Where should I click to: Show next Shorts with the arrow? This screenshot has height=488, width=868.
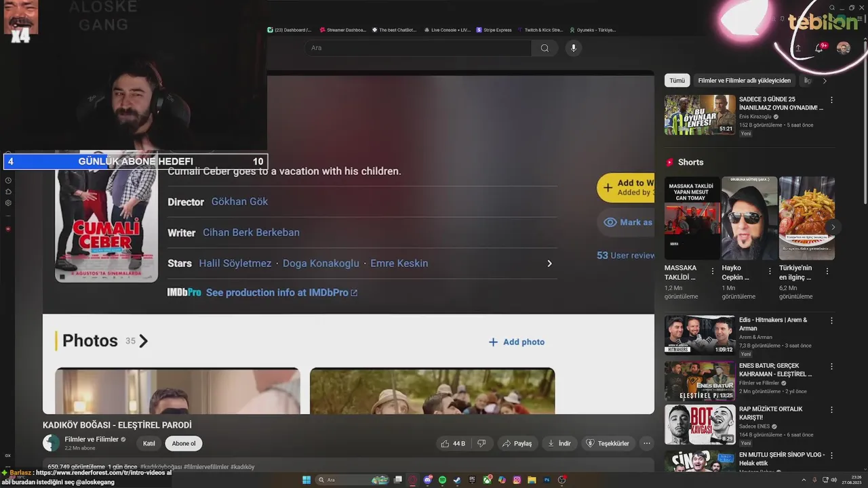coord(833,227)
